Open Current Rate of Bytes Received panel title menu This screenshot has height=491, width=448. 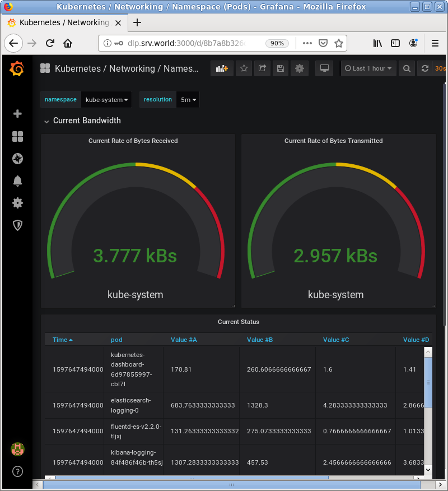133,141
